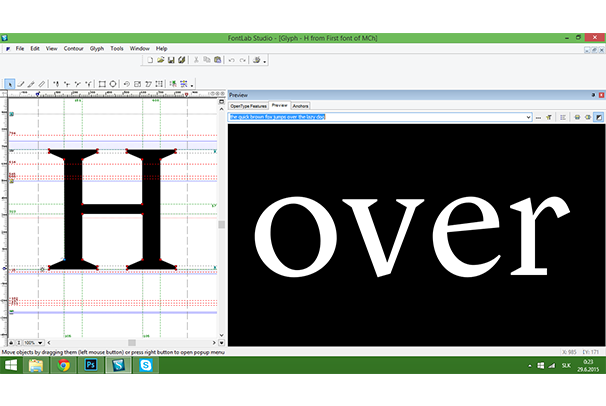This screenshot has height=406, width=606.
Task: Click the Open file folder icon
Action: point(160,60)
